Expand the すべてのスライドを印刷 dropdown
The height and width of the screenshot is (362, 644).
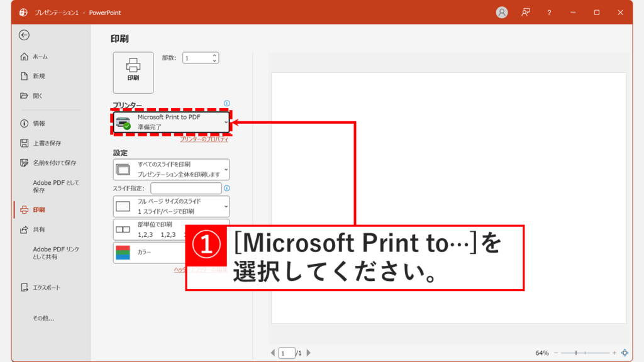pos(170,169)
